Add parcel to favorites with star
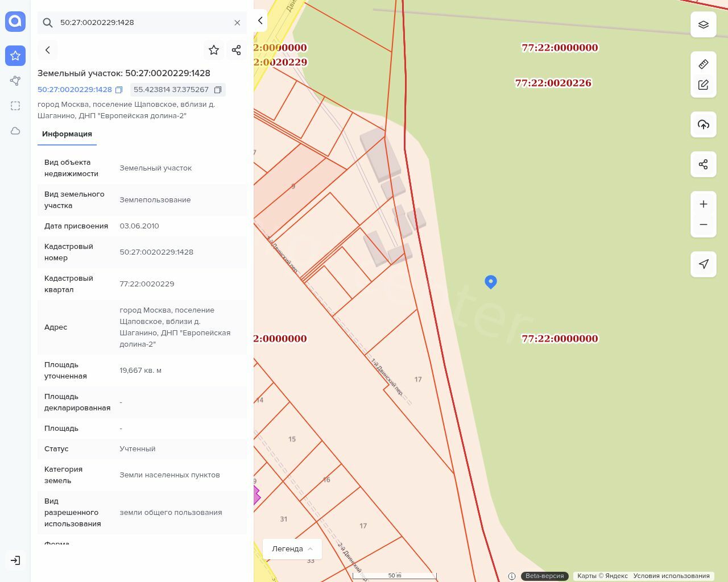 click(x=214, y=50)
